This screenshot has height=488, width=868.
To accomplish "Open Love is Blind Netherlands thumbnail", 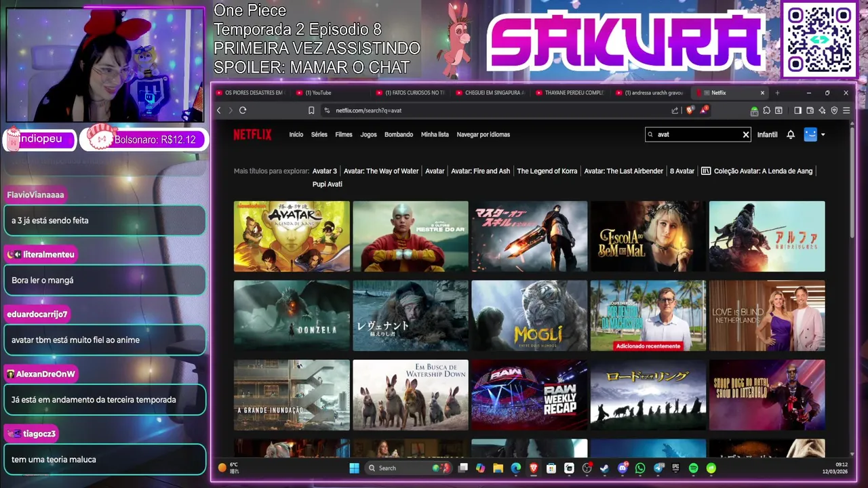I will coord(767,315).
